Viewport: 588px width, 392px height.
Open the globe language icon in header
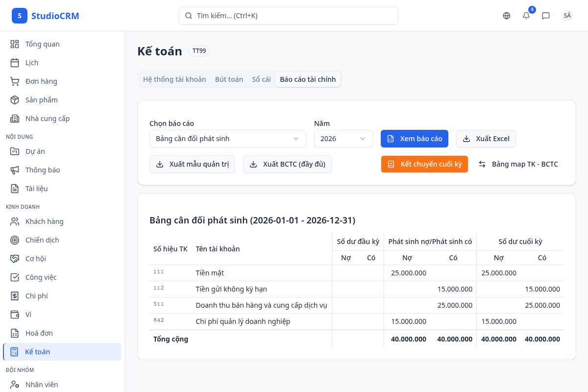pyautogui.click(x=506, y=15)
